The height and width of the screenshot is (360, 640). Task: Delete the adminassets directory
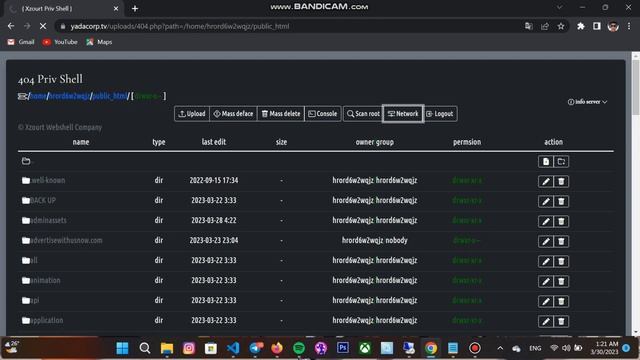coord(561,222)
